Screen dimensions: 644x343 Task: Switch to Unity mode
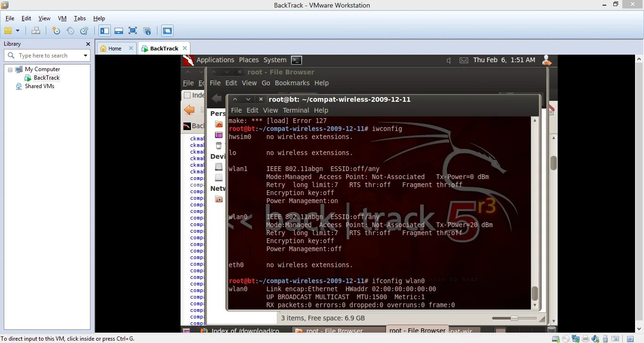click(147, 31)
